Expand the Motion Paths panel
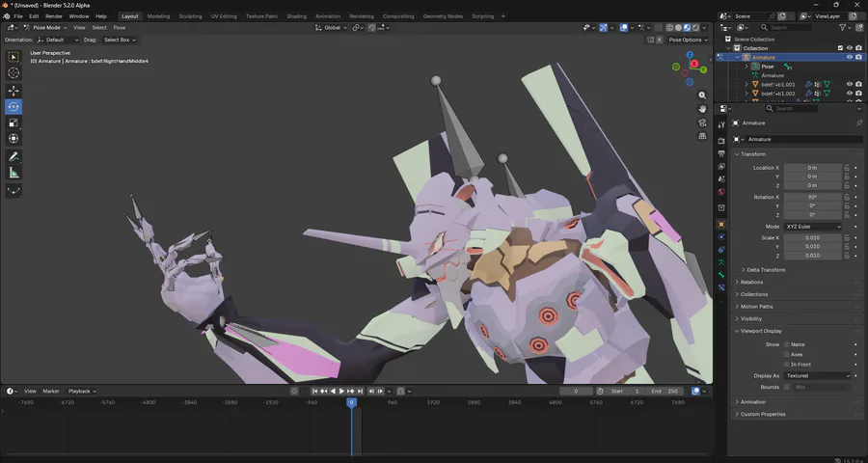868x463 pixels. (x=756, y=307)
